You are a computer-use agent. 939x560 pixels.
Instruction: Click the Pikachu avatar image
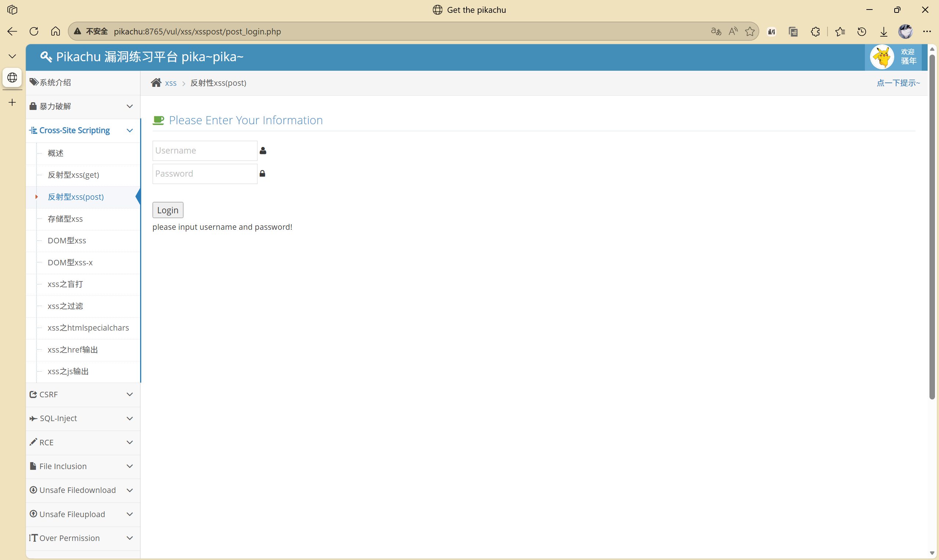click(x=882, y=57)
